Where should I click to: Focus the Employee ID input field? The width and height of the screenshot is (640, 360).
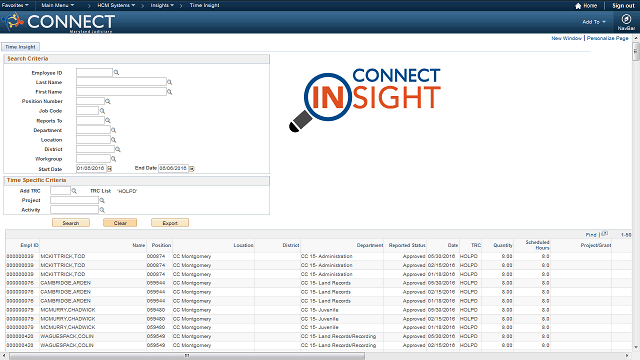click(x=94, y=73)
